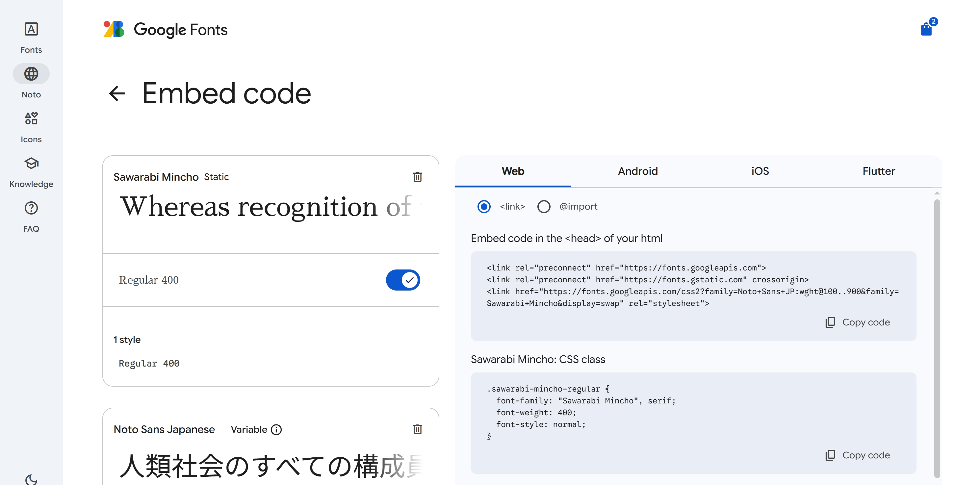This screenshot has width=980, height=485.
Task: Click the Noto Sans Japanese font name
Action: (164, 429)
